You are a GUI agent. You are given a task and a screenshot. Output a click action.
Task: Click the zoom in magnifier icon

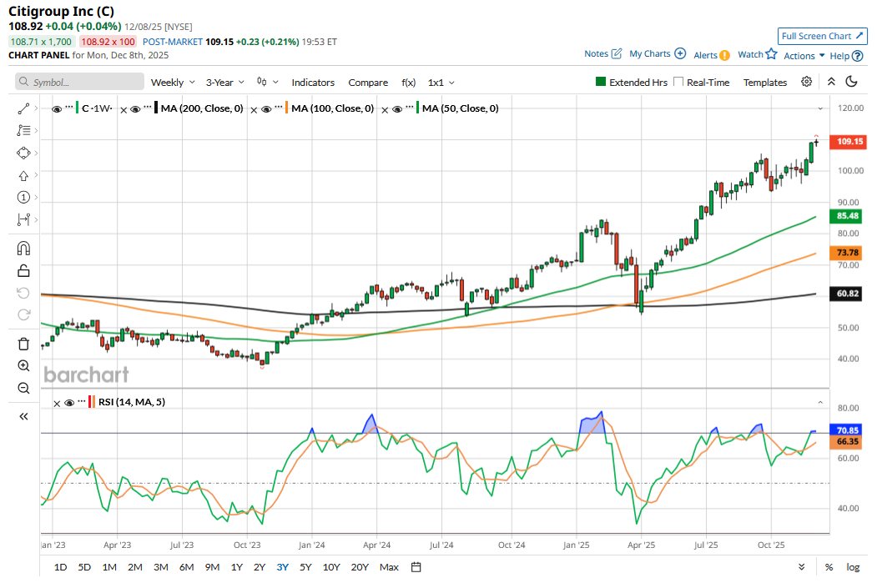(x=23, y=366)
